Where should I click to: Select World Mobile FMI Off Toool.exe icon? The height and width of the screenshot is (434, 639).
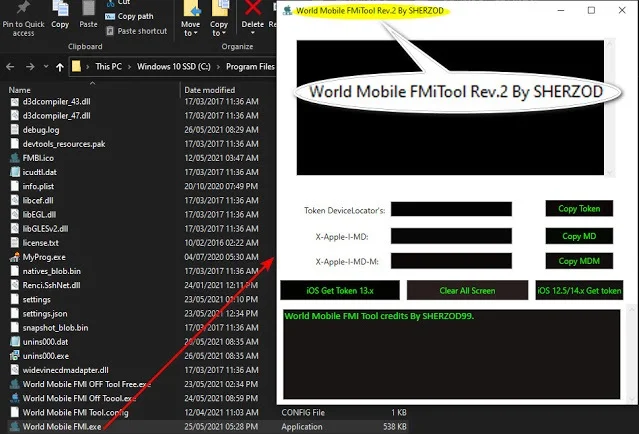[x=15, y=398]
